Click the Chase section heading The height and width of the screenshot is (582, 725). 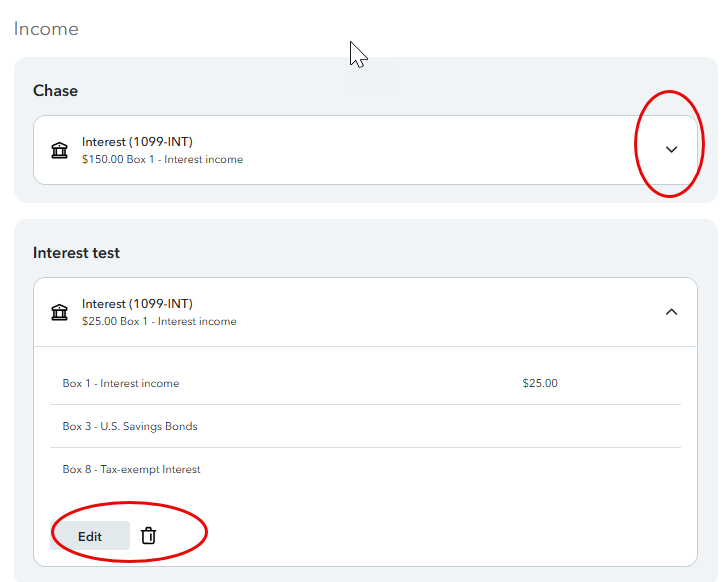point(55,91)
